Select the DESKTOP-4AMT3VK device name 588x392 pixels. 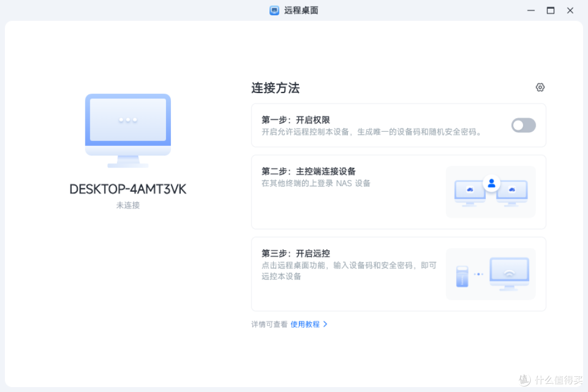128,189
